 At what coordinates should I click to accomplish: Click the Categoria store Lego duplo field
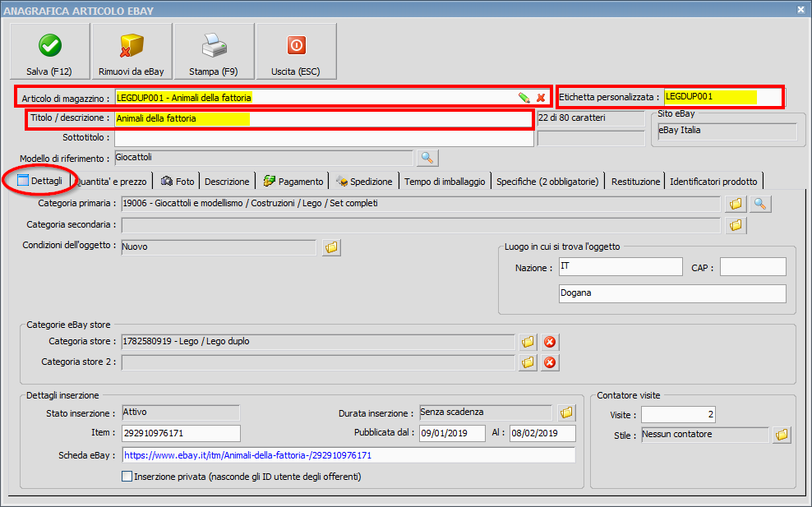pyautogui.click(x=319, y=342)
